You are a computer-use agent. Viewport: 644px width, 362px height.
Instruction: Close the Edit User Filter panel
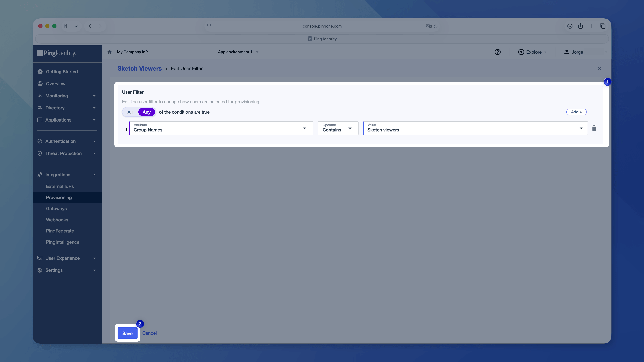click(x=599, y=68)
